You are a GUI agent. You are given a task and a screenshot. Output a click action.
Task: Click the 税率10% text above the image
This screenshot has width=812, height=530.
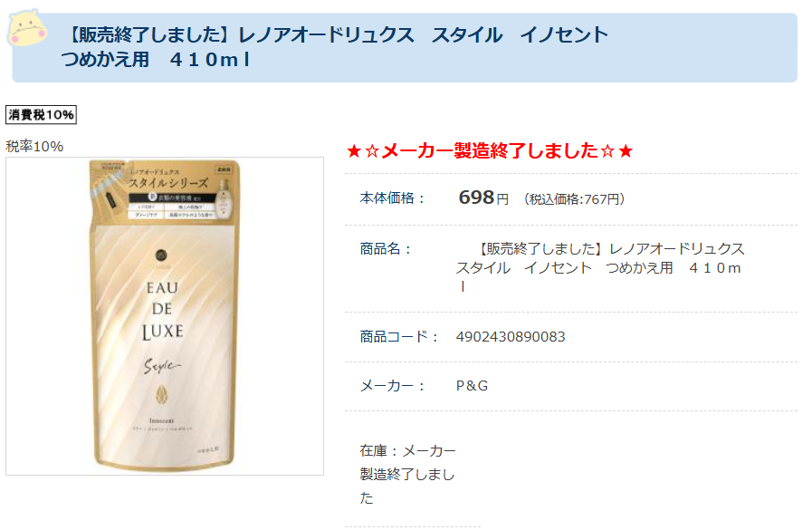pos(34,147)
